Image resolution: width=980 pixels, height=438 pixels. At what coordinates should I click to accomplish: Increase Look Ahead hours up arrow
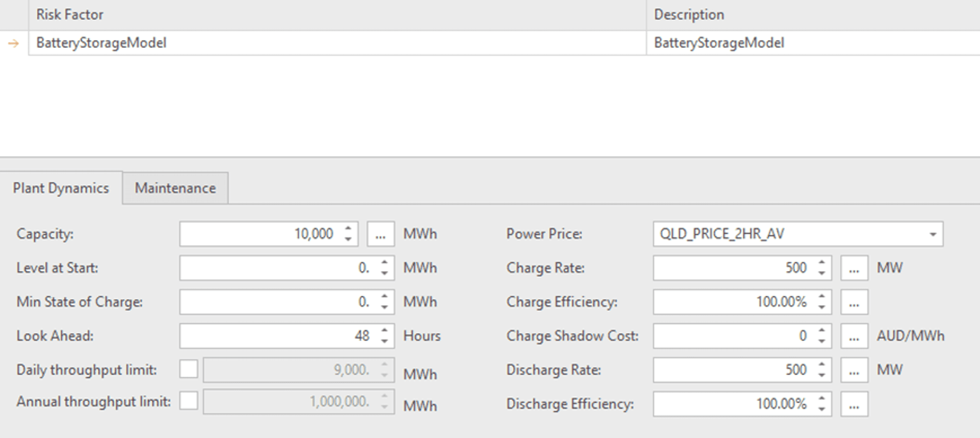pos(385,330)
